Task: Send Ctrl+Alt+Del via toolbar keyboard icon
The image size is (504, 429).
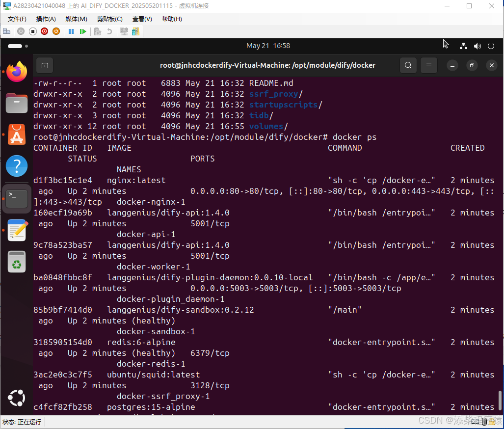Action: pos(6,31)
